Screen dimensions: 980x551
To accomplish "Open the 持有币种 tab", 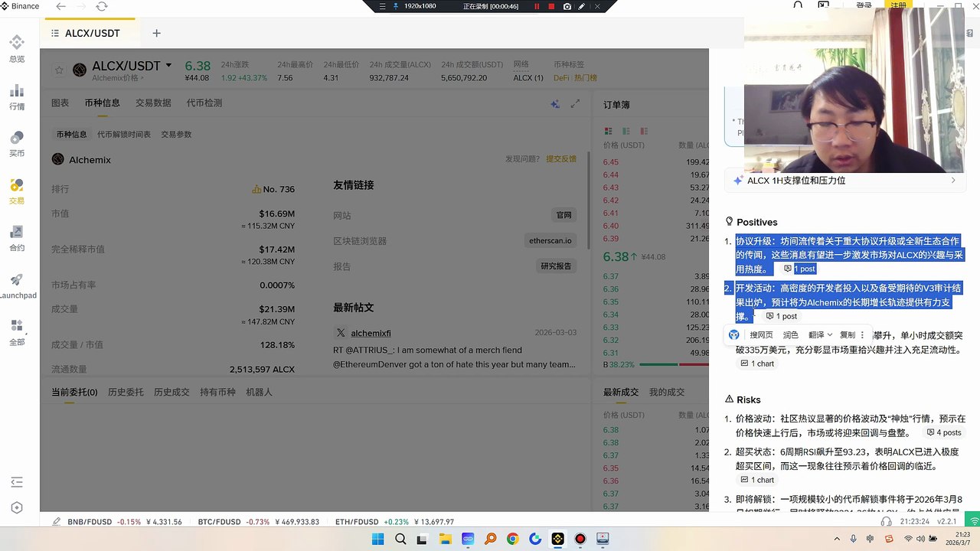I will click(x=217, y=392).
